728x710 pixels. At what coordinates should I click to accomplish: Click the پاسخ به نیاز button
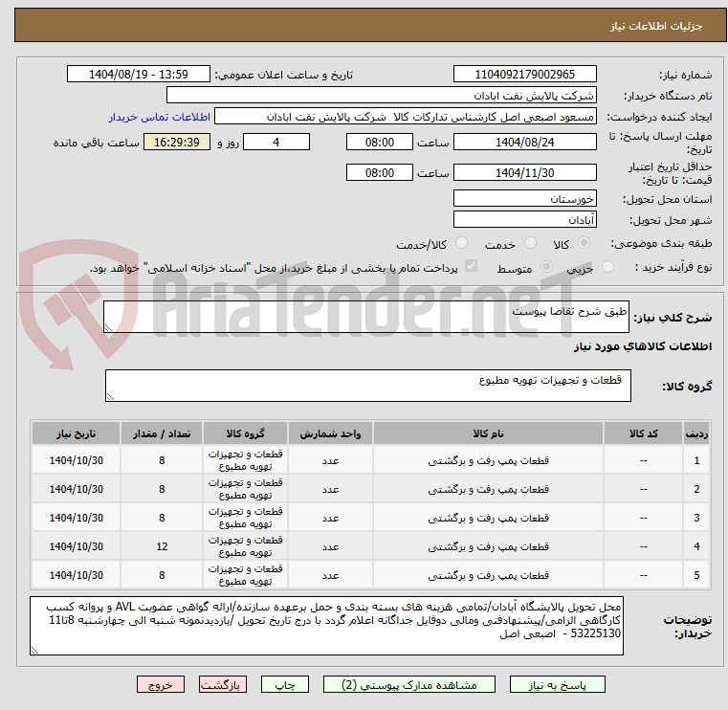tap(557, 684)
